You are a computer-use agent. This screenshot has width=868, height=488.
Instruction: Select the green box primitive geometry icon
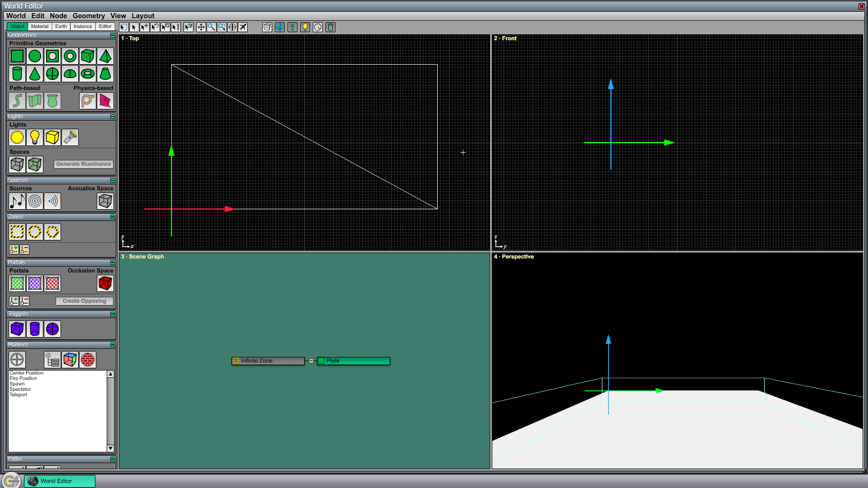87,56
